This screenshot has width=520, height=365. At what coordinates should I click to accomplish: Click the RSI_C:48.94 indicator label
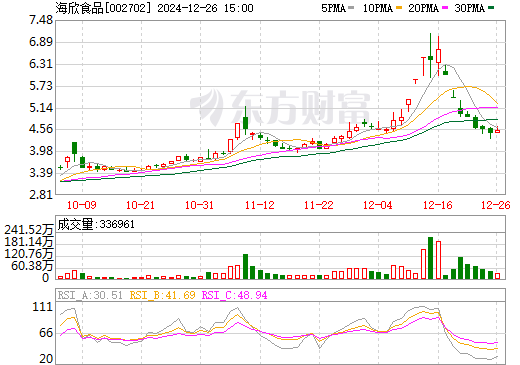(x=235, y=295)
